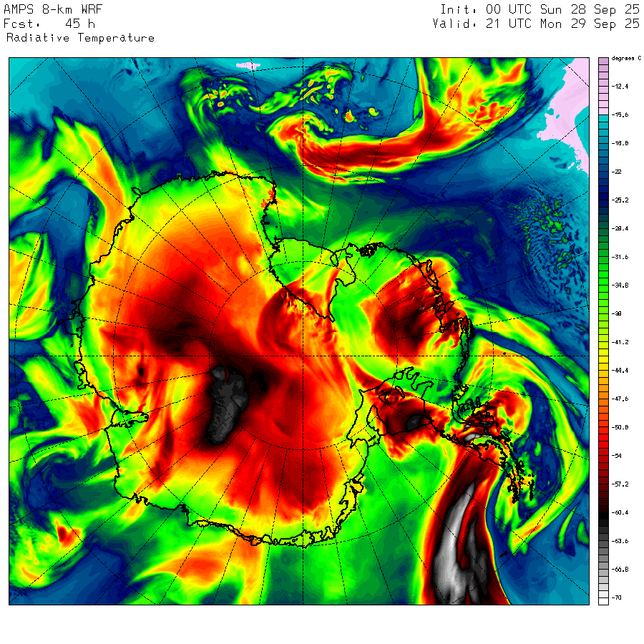Click the -34.8 colorbar label
The image size is (644, 644).
pos(620,286)
